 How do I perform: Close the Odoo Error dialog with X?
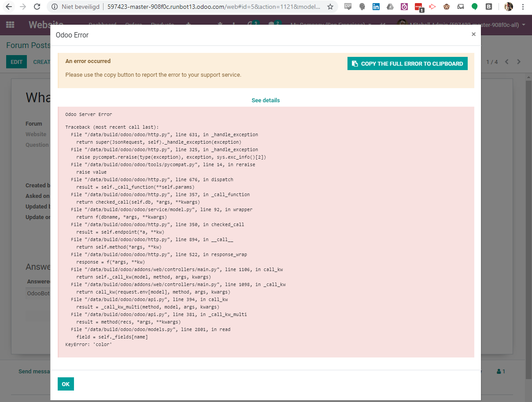(x=473, y=34)
